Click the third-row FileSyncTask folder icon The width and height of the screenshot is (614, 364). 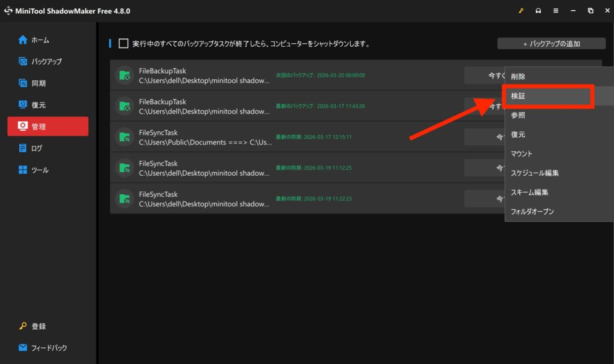click(x=124, y=137)
